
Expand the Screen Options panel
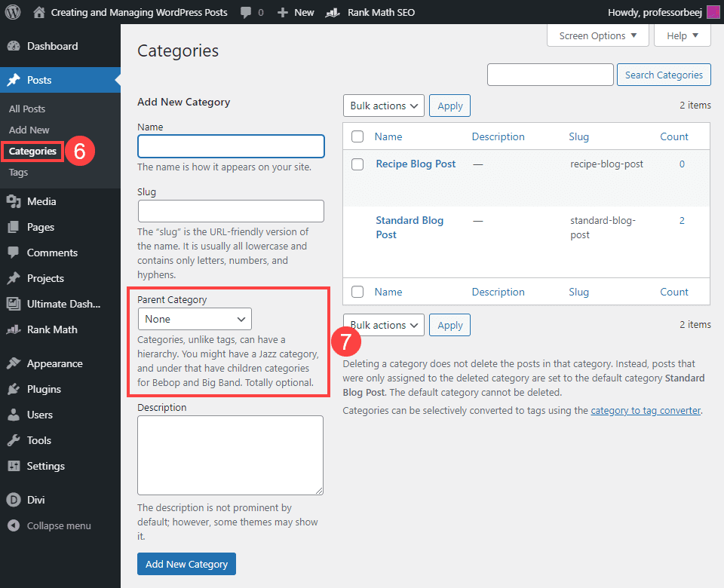[x=598, y=35]
